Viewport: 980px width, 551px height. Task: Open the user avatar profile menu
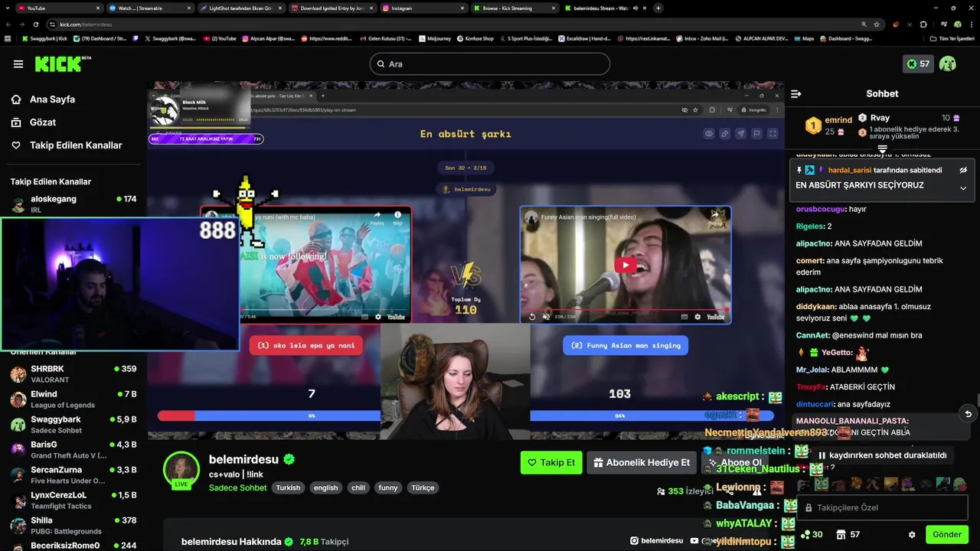click(x=948, y=64)
